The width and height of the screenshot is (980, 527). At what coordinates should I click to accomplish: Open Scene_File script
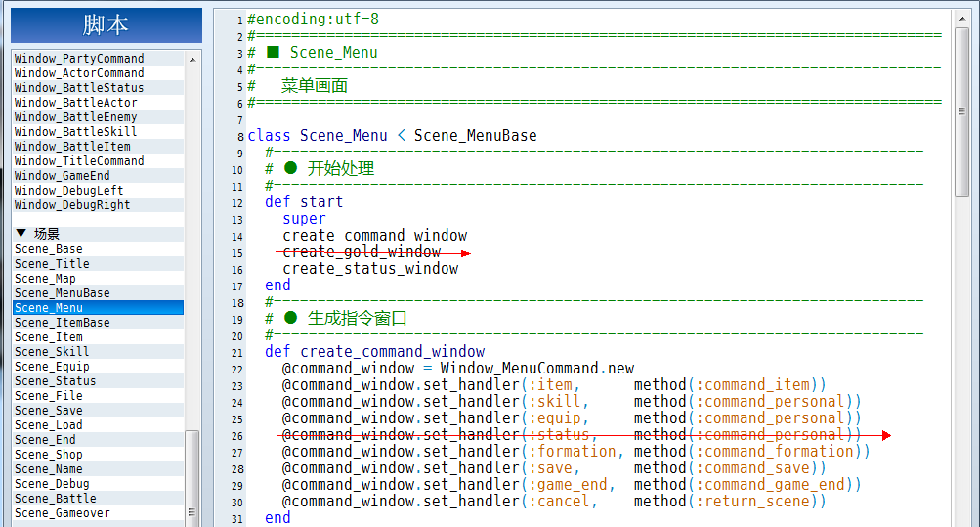click(x=98, y=396)
